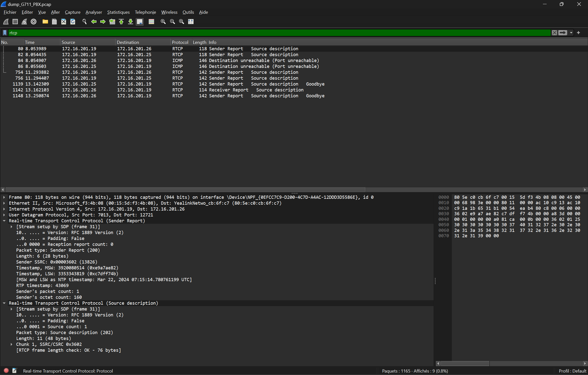Image resolution: width=588 pixels, height=375 pixels.
Task: Go forward to next packet arrow
Action: coord(103,22)
